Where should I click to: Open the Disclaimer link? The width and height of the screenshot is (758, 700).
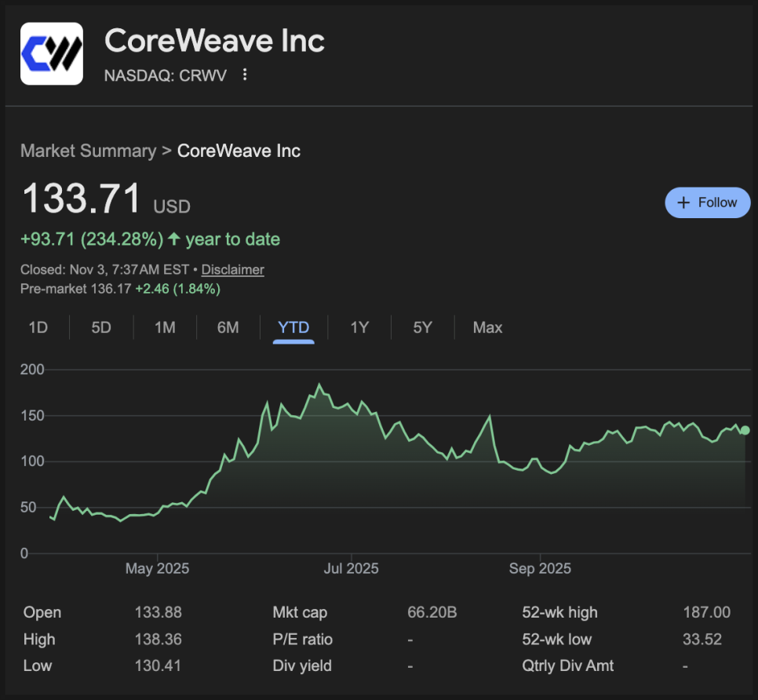[232, 270]
